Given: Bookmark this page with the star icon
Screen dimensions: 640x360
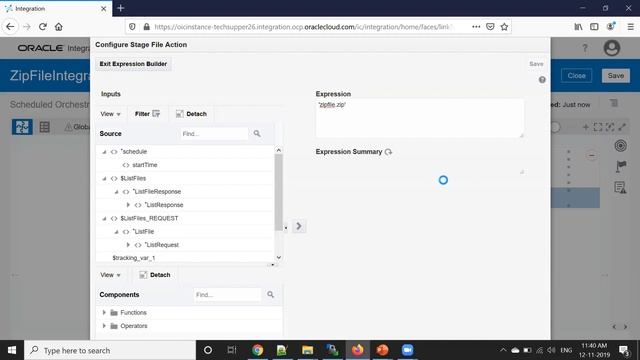Looking at the screenshot, I should point(504,27).
